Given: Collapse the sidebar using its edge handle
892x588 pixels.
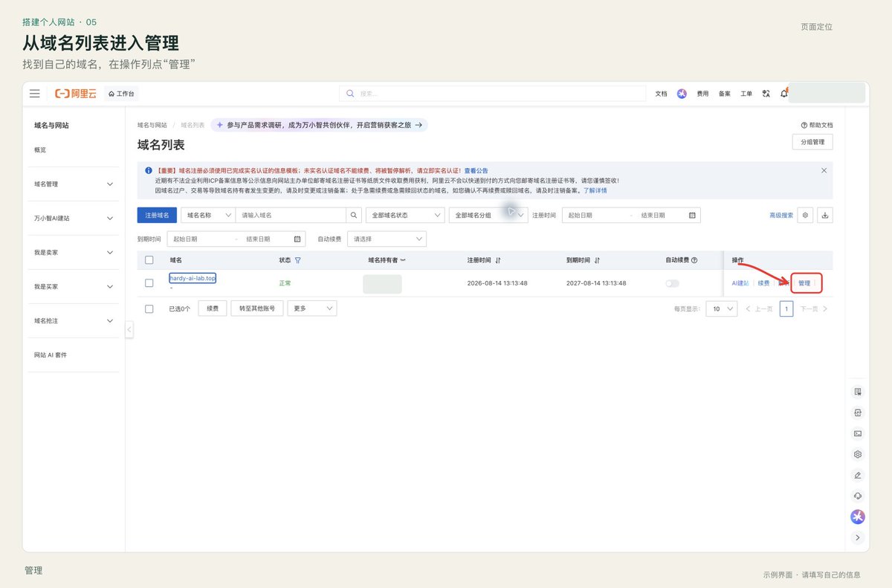Looking at the screenshot, I should [129, 329].
